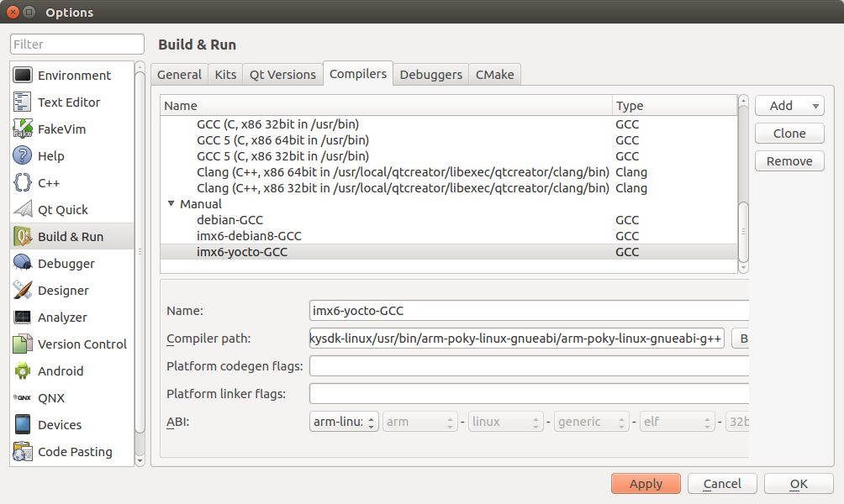The image size is (844, 504).
Task: Click the compiler list vertical scrollbar
Action: pyautogui.click(x=742, y=232)
